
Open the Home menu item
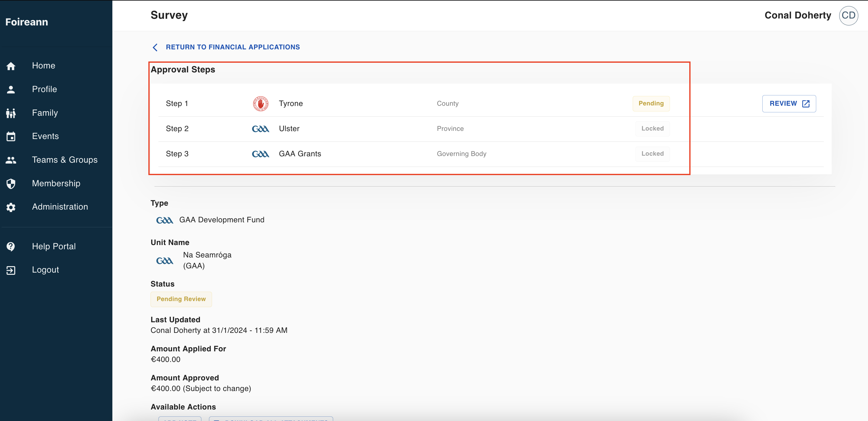(x=44, y=66)
